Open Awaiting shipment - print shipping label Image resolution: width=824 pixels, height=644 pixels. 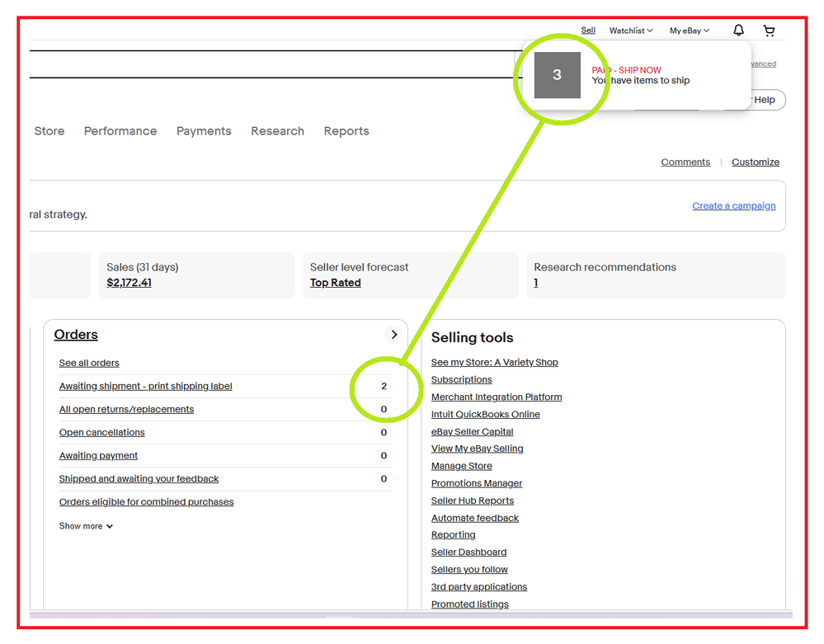pos(145,386)
